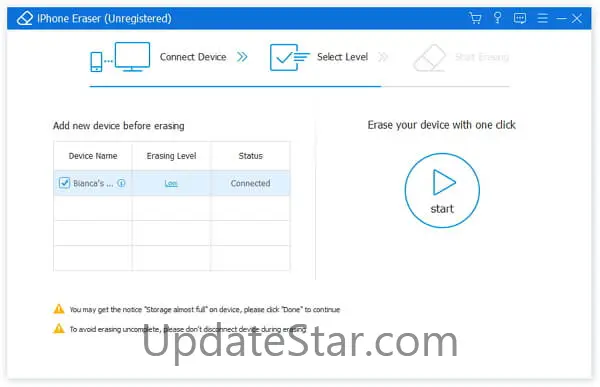Click the 'Erase your device with one click' text
Viewport: 600px width, 387px height.
pos(442,125)
